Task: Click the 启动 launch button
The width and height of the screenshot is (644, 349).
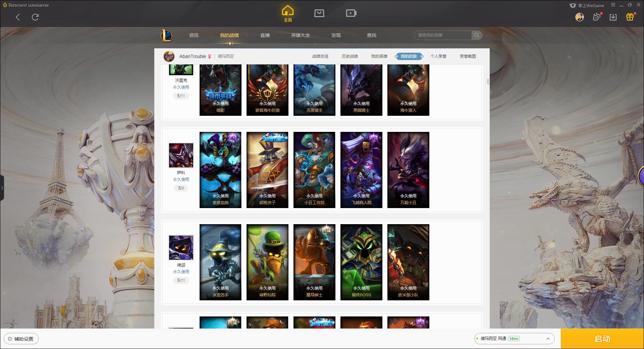Action: tap(602, 339)
